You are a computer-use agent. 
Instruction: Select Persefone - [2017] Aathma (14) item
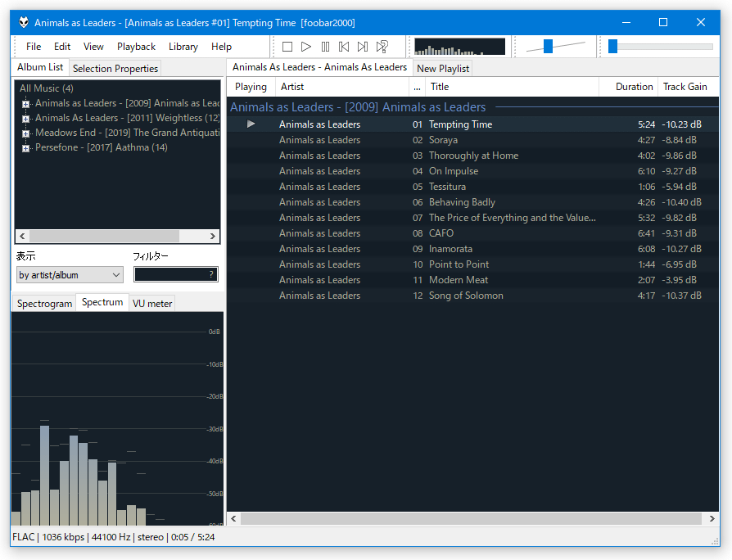coord(102,147)
